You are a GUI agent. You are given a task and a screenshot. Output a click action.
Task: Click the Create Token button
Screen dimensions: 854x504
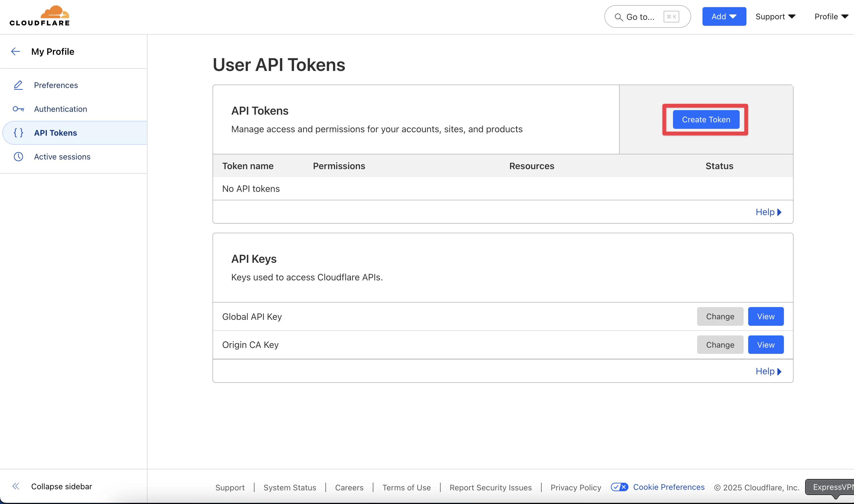[706, 119]
